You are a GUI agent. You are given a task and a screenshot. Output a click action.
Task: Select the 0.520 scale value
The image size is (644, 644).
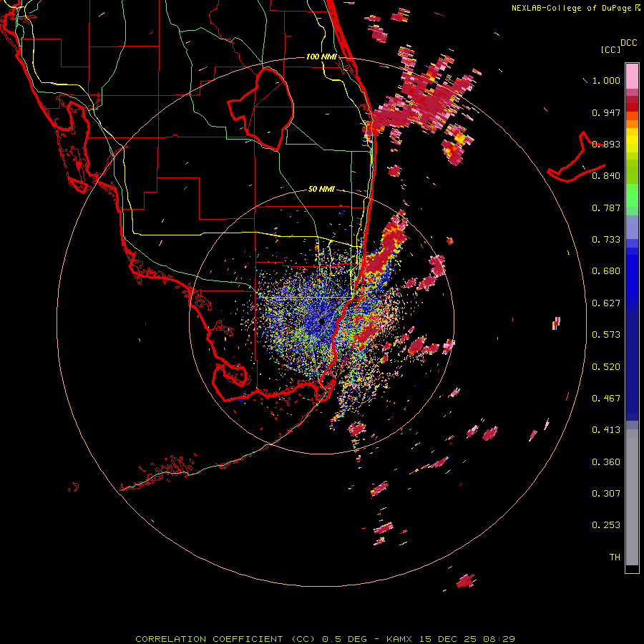606,367
